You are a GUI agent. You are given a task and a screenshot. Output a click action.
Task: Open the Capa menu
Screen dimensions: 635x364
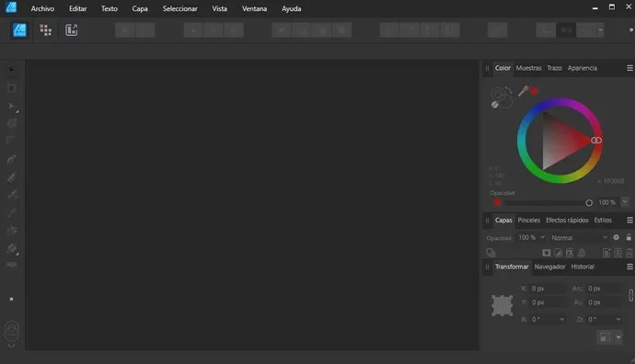point(140,8)
